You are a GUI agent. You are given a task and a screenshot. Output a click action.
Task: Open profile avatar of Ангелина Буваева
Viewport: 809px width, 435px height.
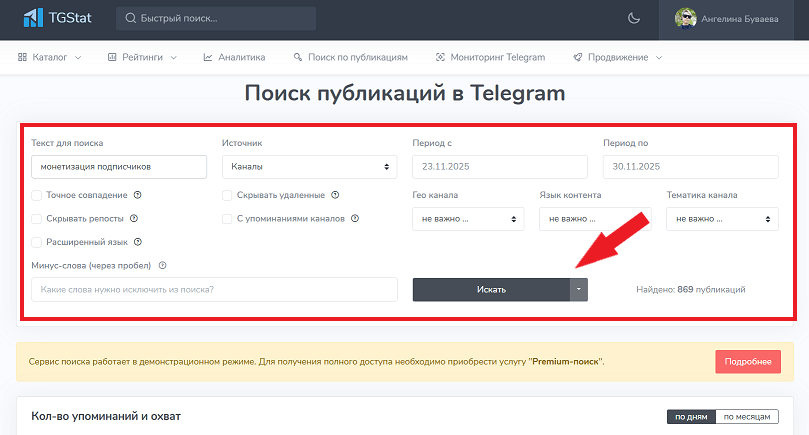(x=686, y=19)
